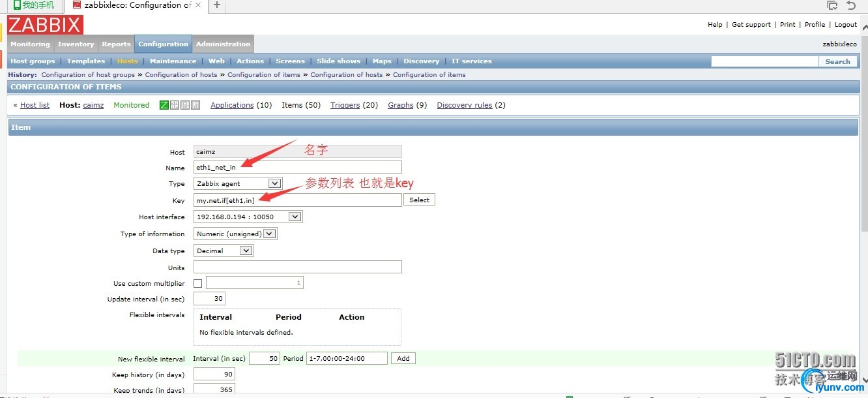The height and width of the screenshot is (398, 868).
Task: Click into the Update interval field
Action: (x=209, y=299)
